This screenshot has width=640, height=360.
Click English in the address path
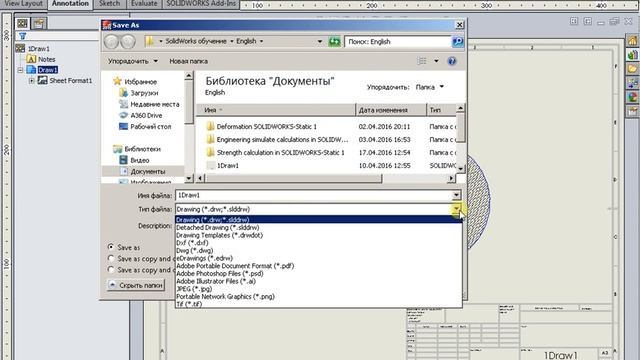click(246, 41)
